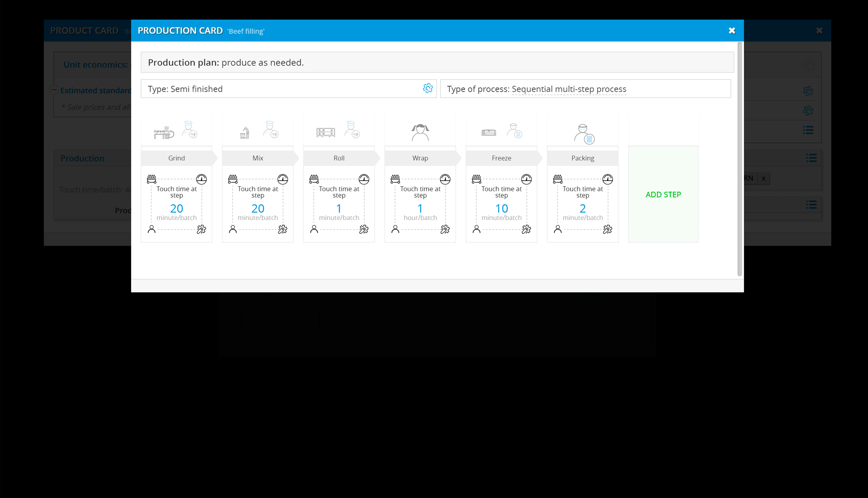Click the batch cart icon in Freeze step
The image size is (868, 498).
point(477,179)
